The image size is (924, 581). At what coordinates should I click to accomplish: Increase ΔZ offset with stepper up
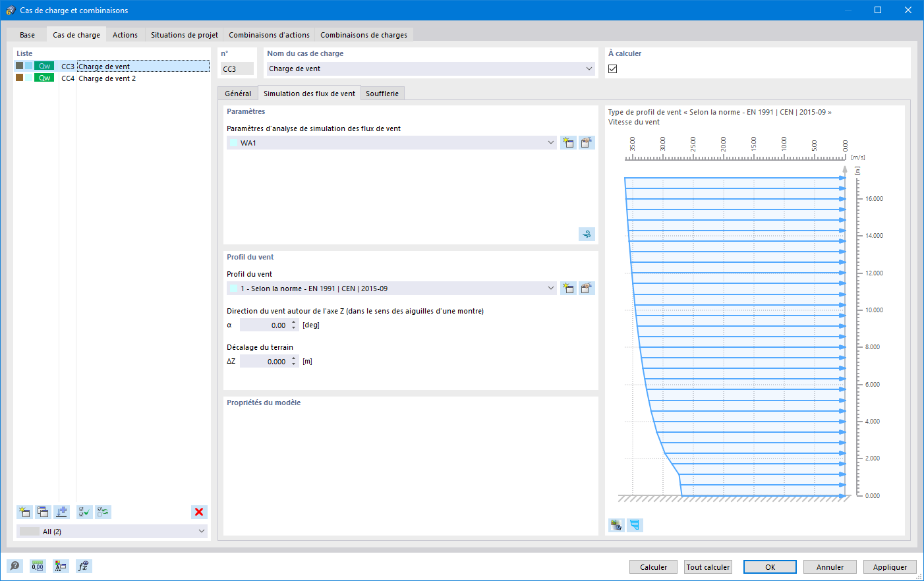(x=294, y=358)
